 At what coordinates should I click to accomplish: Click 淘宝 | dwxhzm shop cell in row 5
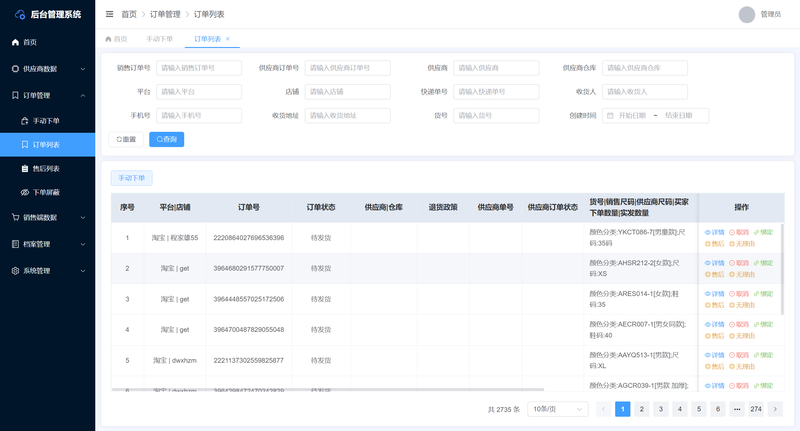[x=174, y=361]
